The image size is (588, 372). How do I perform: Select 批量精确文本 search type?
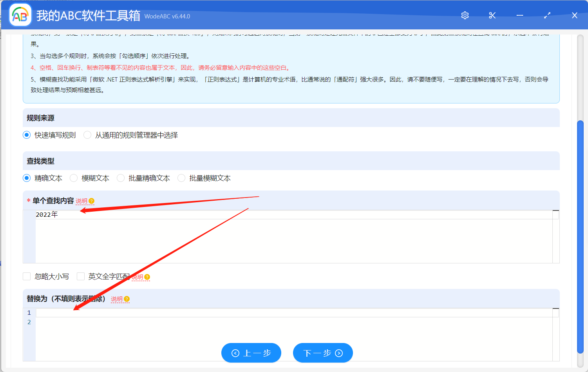[x=121, y=178]
